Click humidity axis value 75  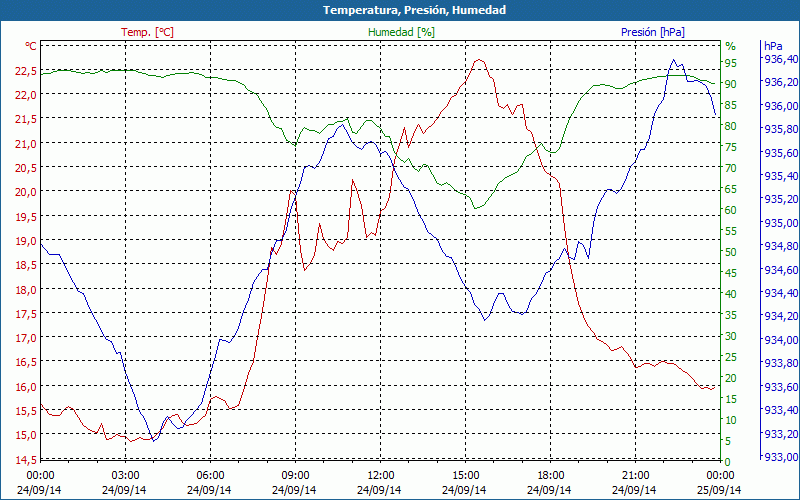point(731,147)
